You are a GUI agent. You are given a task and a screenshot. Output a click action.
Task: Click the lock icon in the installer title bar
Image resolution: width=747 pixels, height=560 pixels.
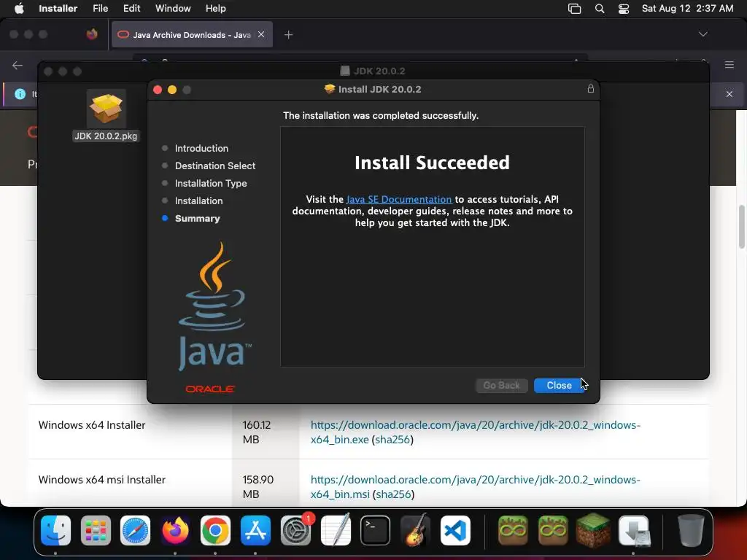[590, 88]
